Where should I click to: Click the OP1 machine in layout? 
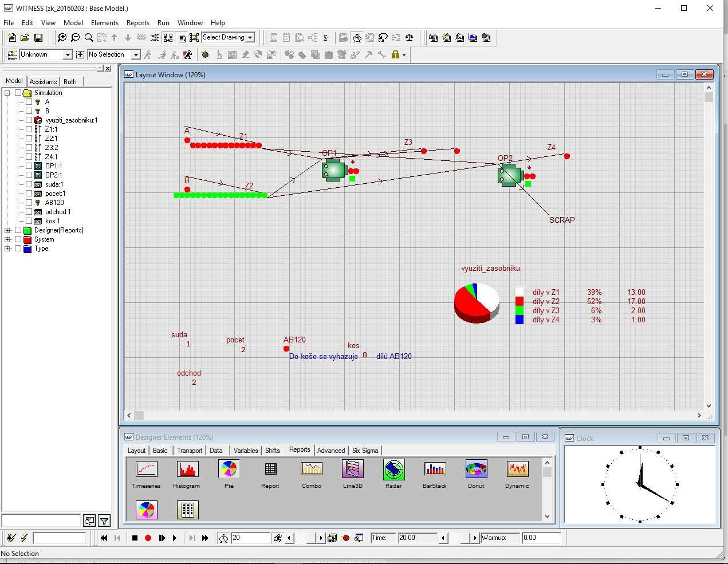(x=335, y=170)
